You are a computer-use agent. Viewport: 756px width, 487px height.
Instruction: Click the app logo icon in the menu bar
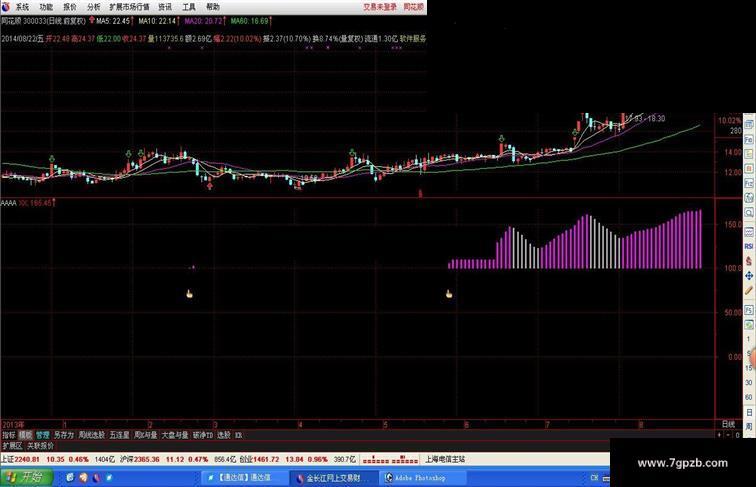tap(6, 7)
